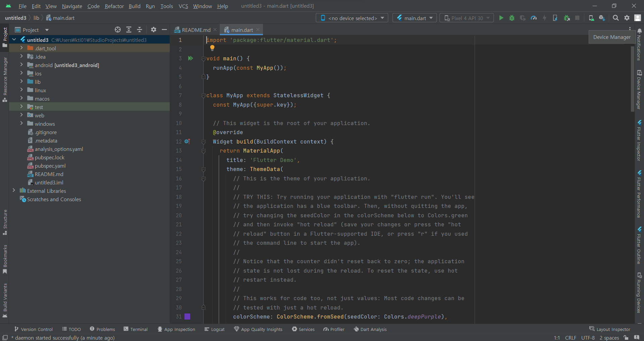The width and height of the screenshot is (644, 341).
Task: Open App Quality Insights tool window
Action: pos(258,329)
